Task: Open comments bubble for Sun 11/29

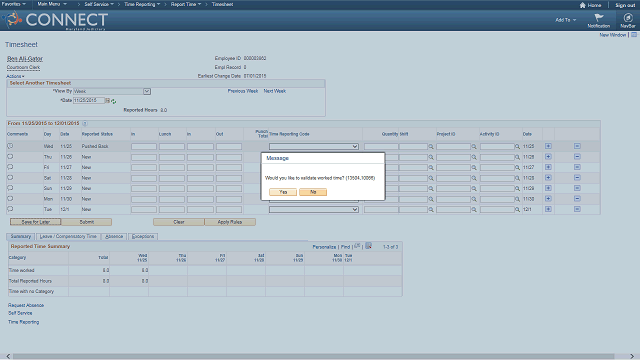Action: click(x=10, y=188)
